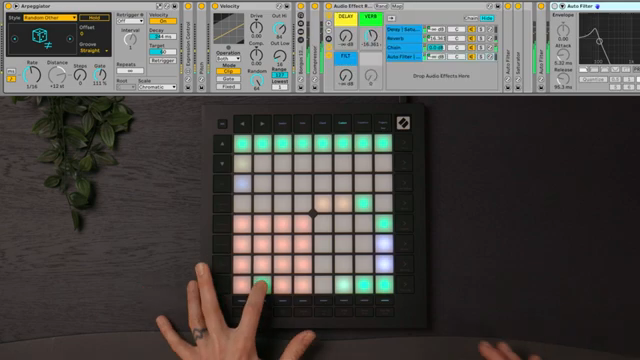The height and width of the screenshot is (360, 640).
Task: Select the synced note rate button
Action: [11, 79]
